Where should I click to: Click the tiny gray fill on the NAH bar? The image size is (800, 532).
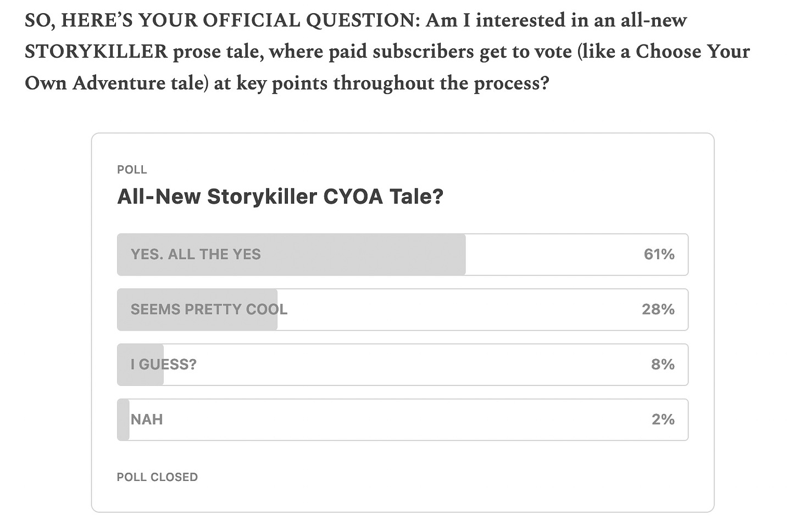pyautogui.click(x=123, y=419)
